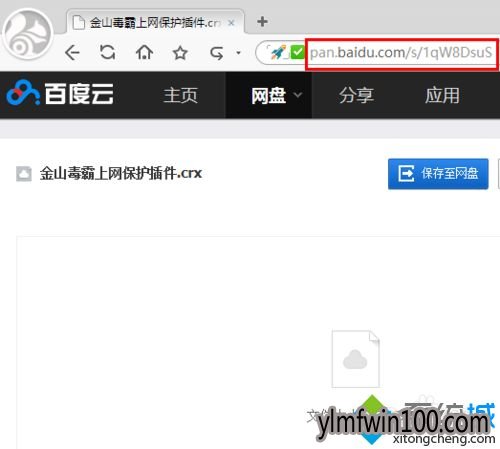Click the file name 金山毒霸上网保护插件.crx
Screen dimensions: 500x449
coord(121,173)
